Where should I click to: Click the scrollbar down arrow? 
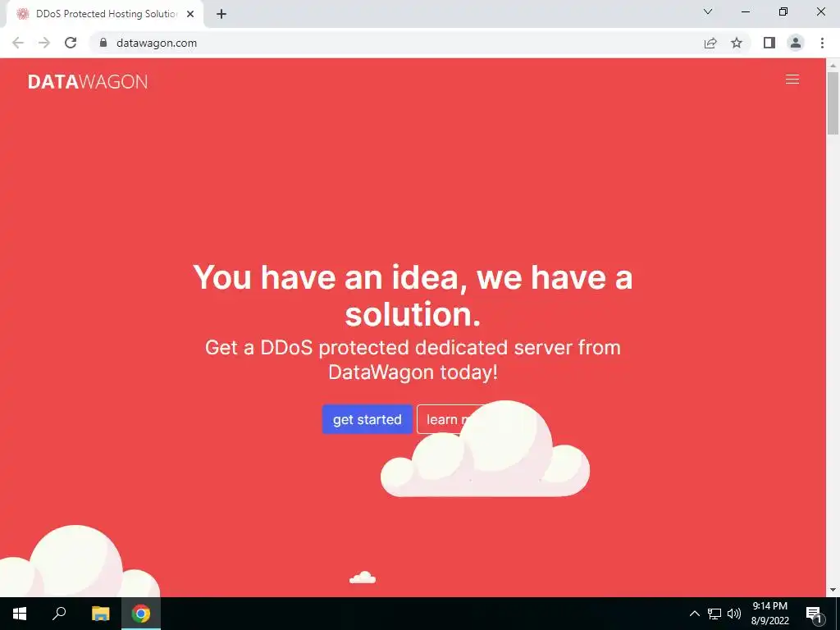click(x=833, y=591)
